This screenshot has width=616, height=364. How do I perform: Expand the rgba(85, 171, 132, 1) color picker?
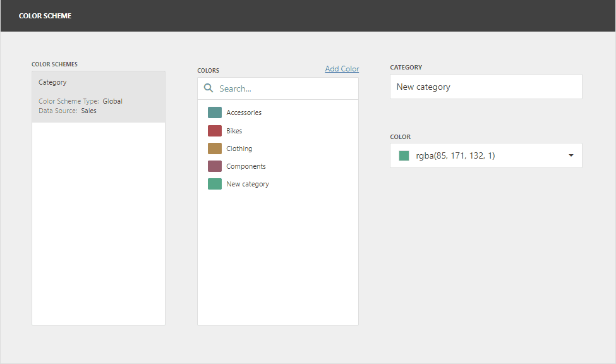pos(486,155)
